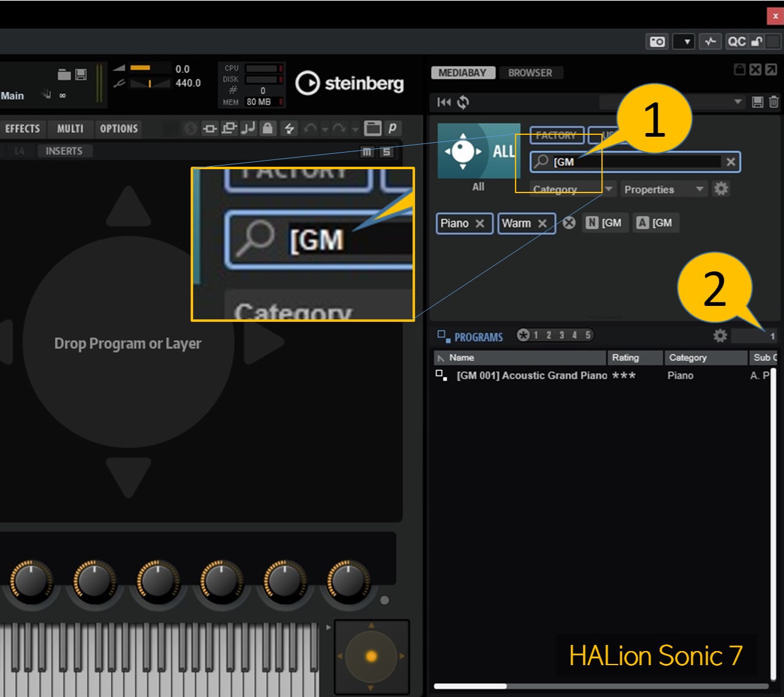Click the Steinberg logo
Image resolution: width=784 pixels, height=697 pixels.
coord(350,83)
